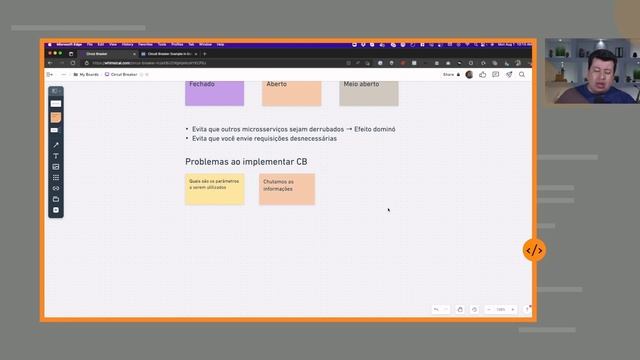Reload the page in Edge

tap(73, 63)
